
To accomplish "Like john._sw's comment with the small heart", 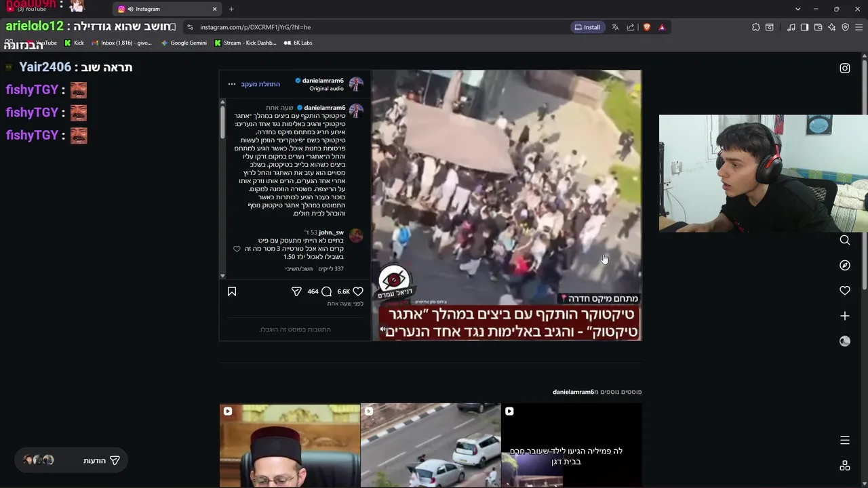I will [x=237, y=249].
